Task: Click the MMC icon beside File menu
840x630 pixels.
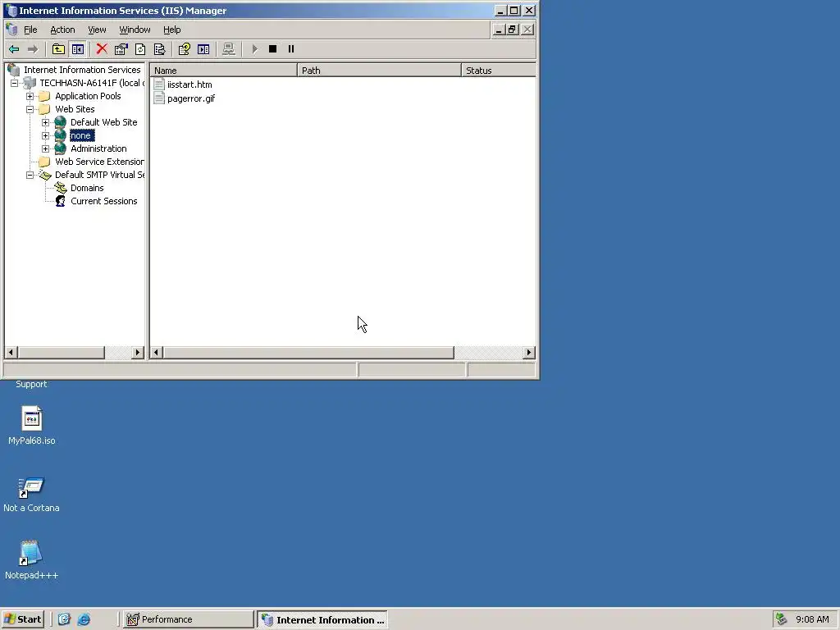Action: 11,30
